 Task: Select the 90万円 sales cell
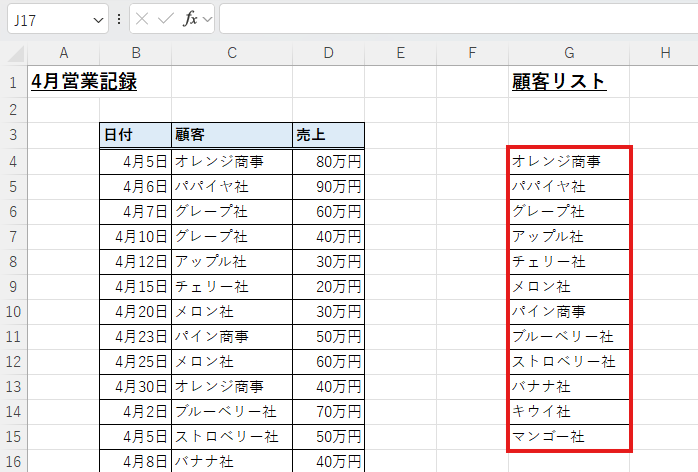327,185
